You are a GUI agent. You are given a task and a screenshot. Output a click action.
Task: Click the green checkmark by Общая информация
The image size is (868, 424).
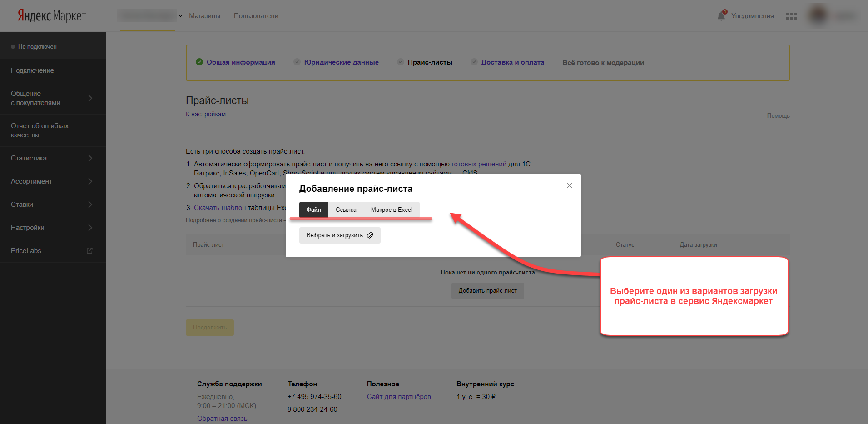(x=199, y=62)
